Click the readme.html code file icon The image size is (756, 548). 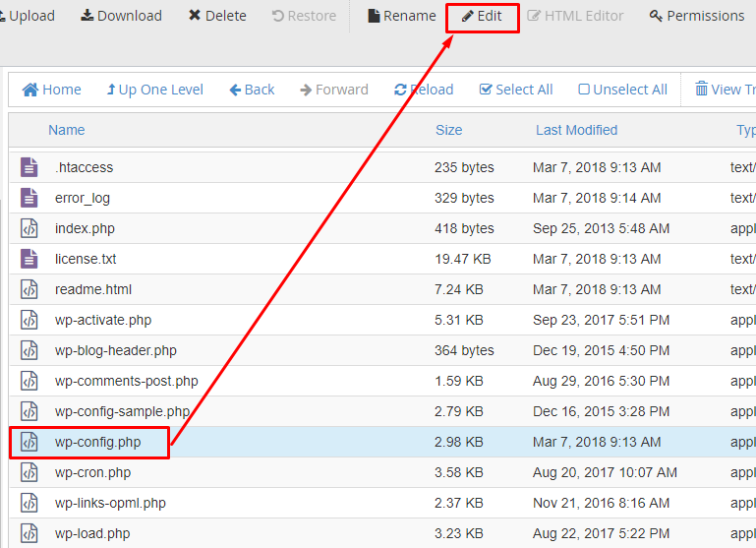tap(29, 289)
